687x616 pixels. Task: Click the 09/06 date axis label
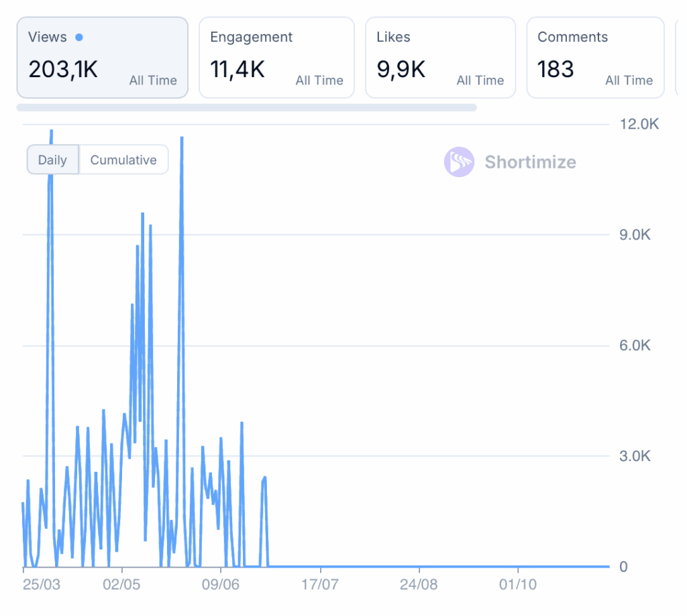pyautogui.click(x=221, y=584)
